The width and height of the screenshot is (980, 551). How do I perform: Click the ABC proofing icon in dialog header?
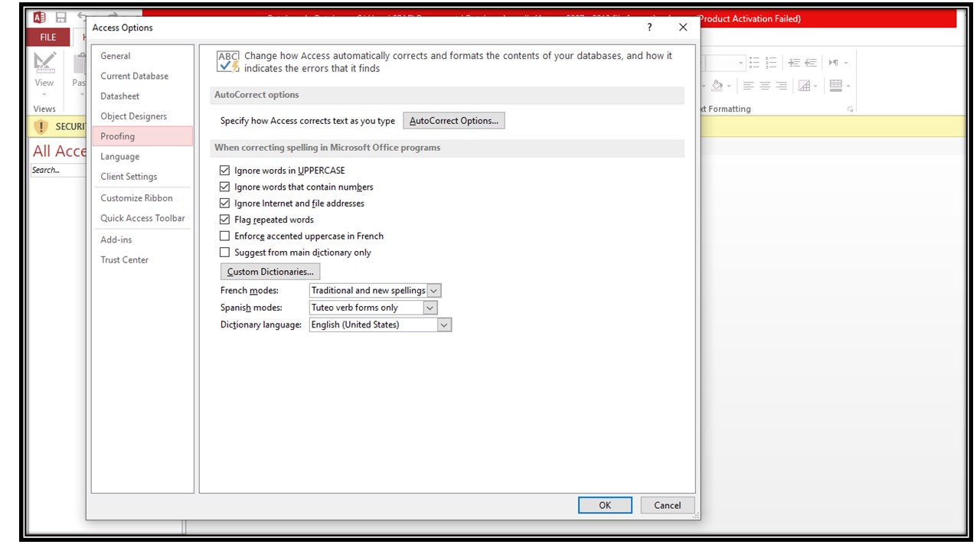point(228,62)
